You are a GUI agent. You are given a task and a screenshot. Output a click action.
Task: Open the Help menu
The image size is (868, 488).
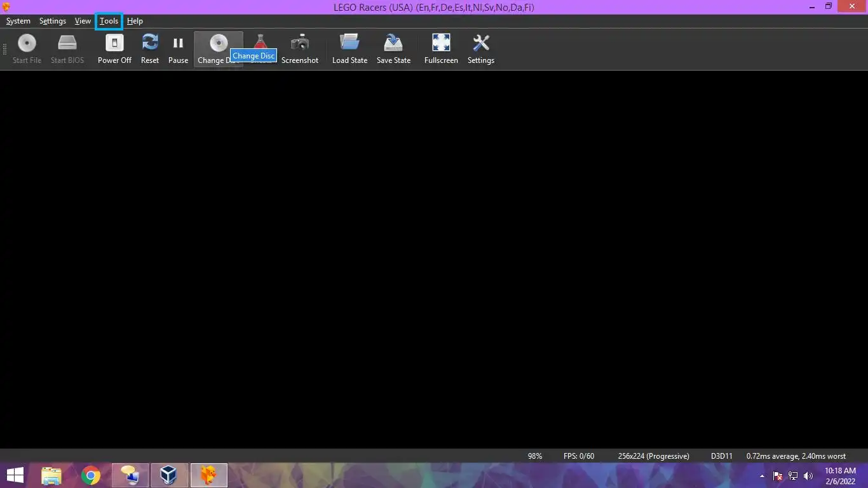(135, 21)
